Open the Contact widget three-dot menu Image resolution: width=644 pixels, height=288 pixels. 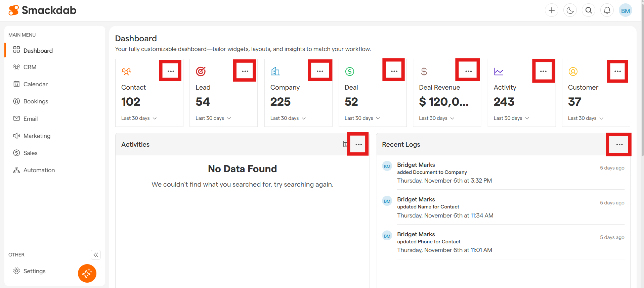[x=171, y=71]
